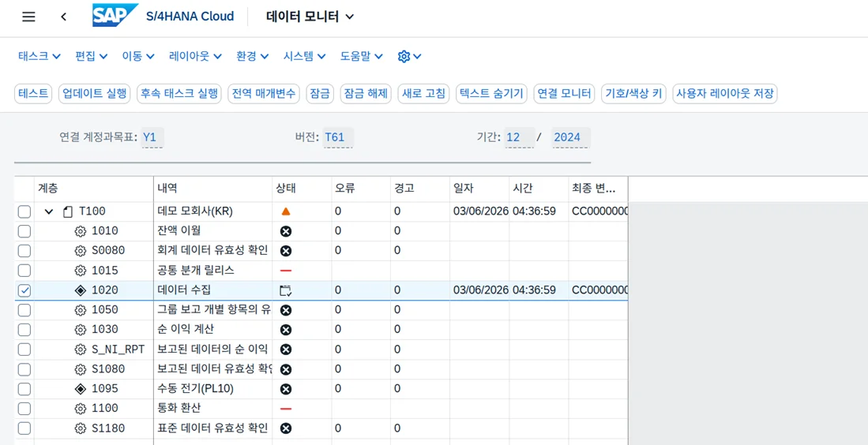Open the 도움말 menu

click(x=362, y=56)
